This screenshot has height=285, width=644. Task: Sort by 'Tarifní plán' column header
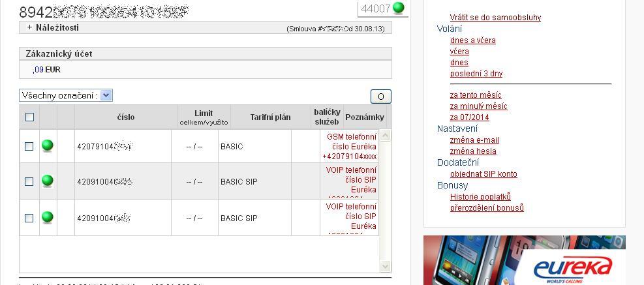tap(270, 117)
